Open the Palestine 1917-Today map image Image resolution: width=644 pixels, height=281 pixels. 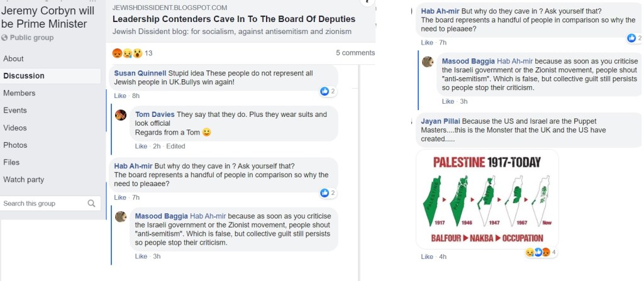click(487, 199)
